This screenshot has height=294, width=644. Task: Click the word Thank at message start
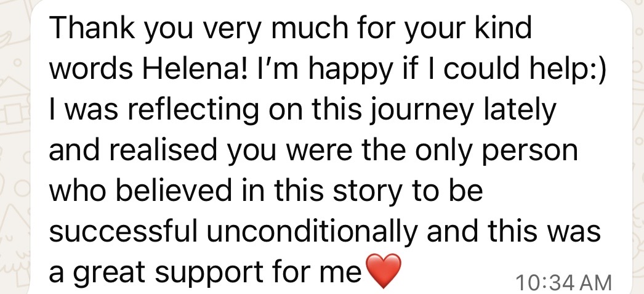tap(93, 28)
